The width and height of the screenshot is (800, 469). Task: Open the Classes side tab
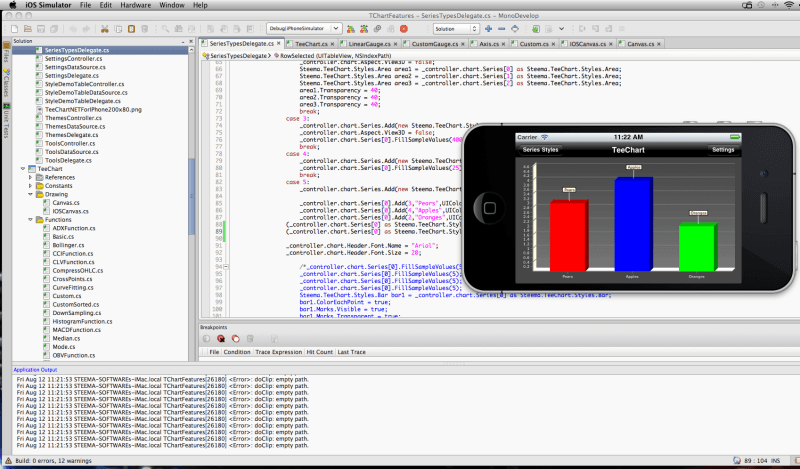[x=6, y=82]
